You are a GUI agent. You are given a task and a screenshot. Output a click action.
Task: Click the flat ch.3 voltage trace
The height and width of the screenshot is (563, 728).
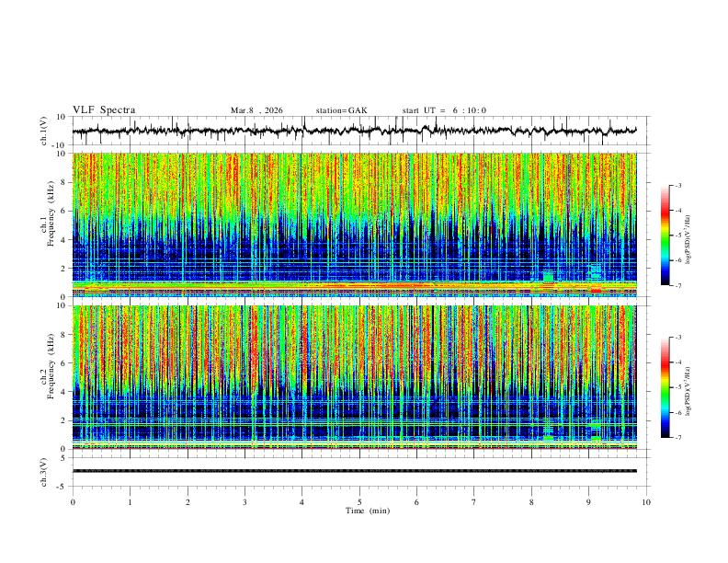(x=354, y=471)
